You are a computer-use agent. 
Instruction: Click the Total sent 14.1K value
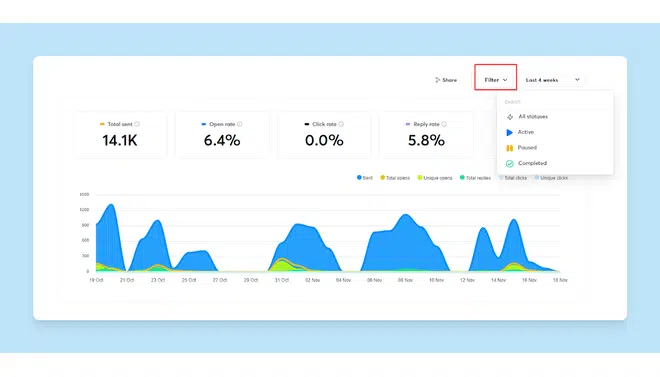click(120, 141)
